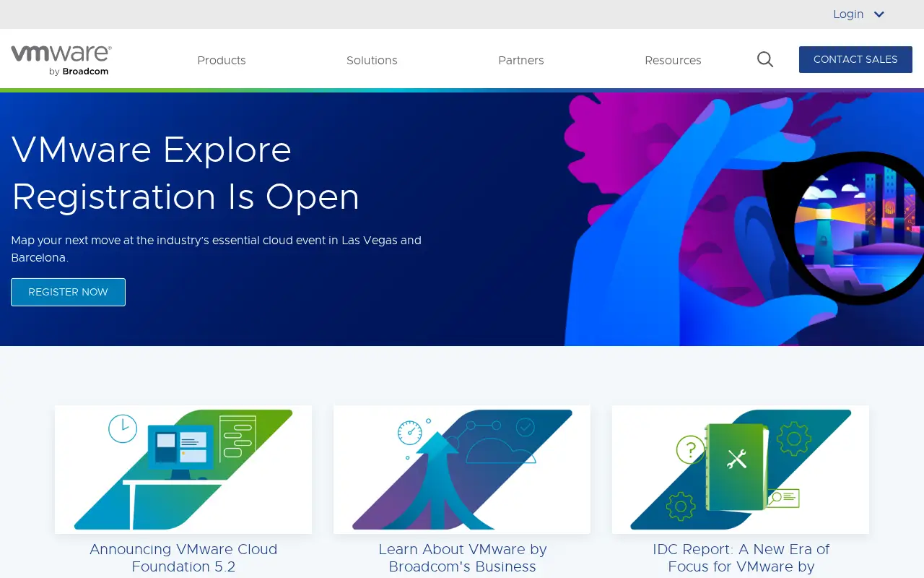Image resolution: width=924 pixels, height=578 pixels.
Task: Expand the Login dropdown chevron
Action: click(x=879, y=14)
